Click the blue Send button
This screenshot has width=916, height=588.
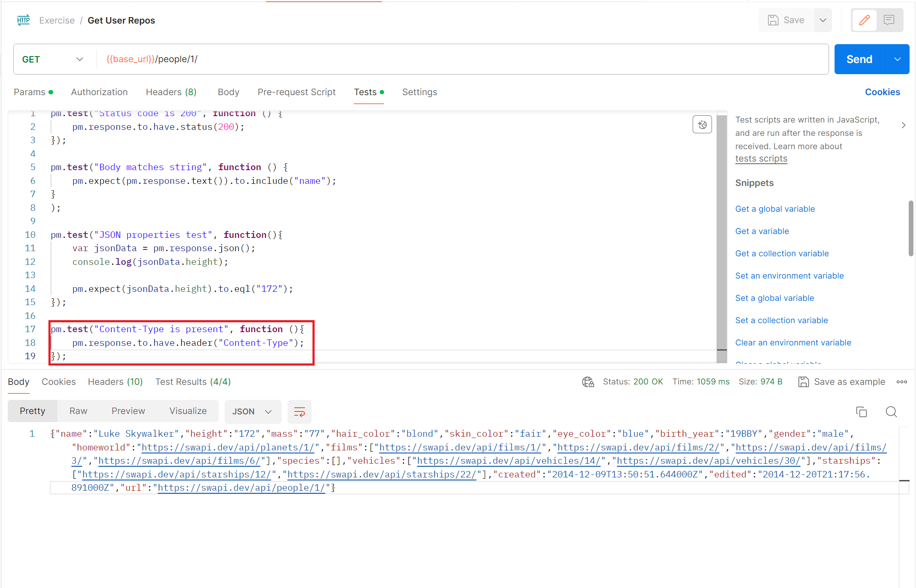pos(859,60)
